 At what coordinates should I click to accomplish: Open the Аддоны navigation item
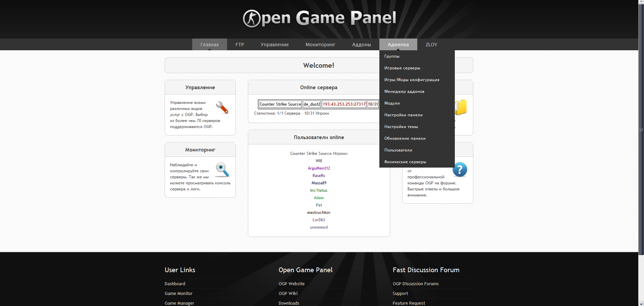click(362, 45)
